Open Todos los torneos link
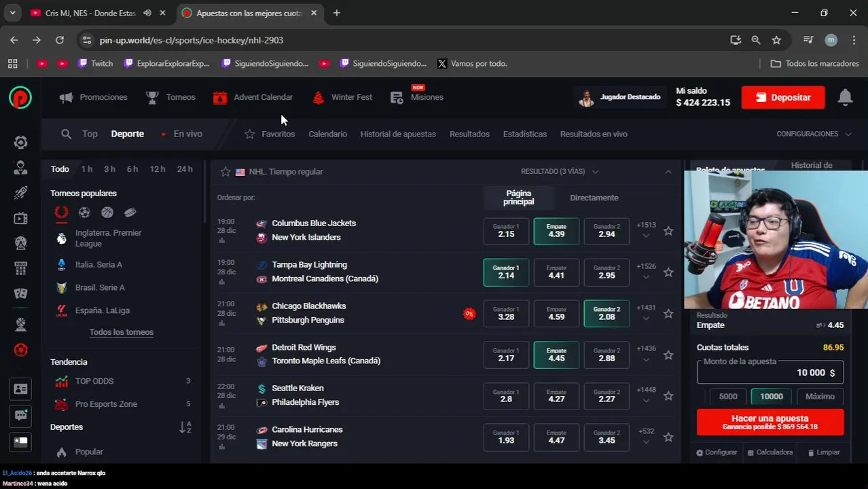The width and height of the screenshot is (868, 489). click(x=122, y=332)
